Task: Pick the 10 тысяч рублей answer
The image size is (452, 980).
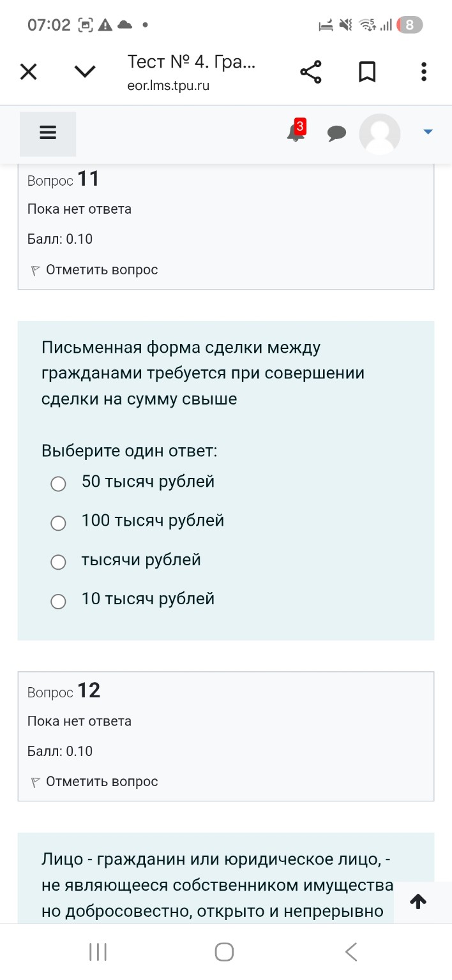Action: coord(58,601)
